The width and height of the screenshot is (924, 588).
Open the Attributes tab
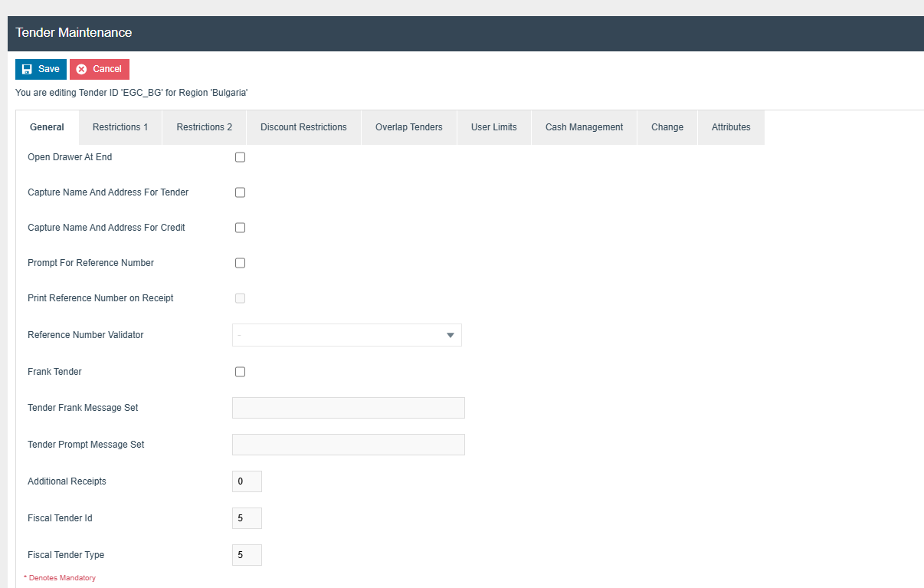(x=730, y=127)
